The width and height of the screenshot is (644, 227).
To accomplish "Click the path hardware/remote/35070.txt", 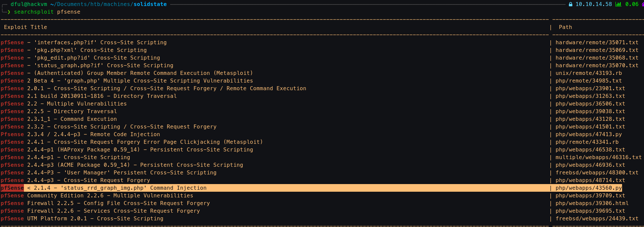I will tap(597, 66).
